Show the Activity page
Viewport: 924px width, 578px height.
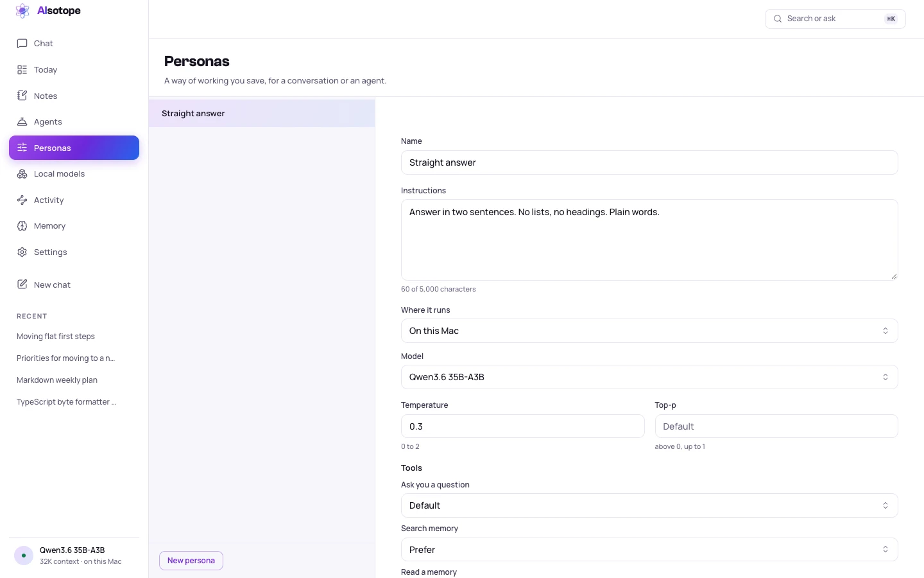(74, 200)
